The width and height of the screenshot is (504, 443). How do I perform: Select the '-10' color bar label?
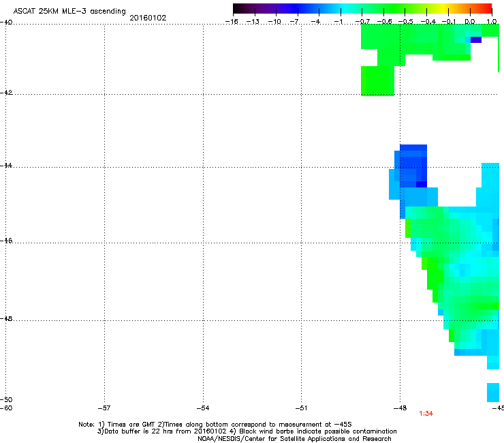[x=274, y=22]
